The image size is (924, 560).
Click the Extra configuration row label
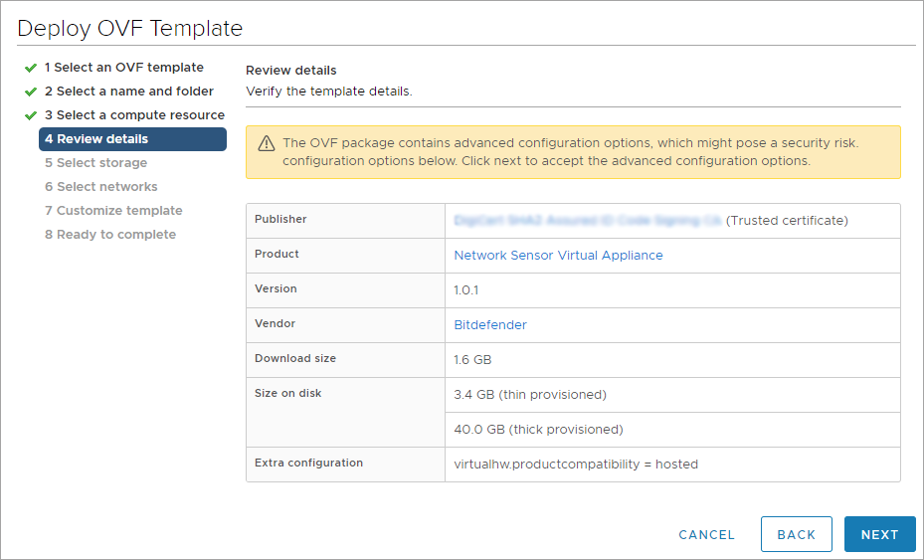click(308, 463)
